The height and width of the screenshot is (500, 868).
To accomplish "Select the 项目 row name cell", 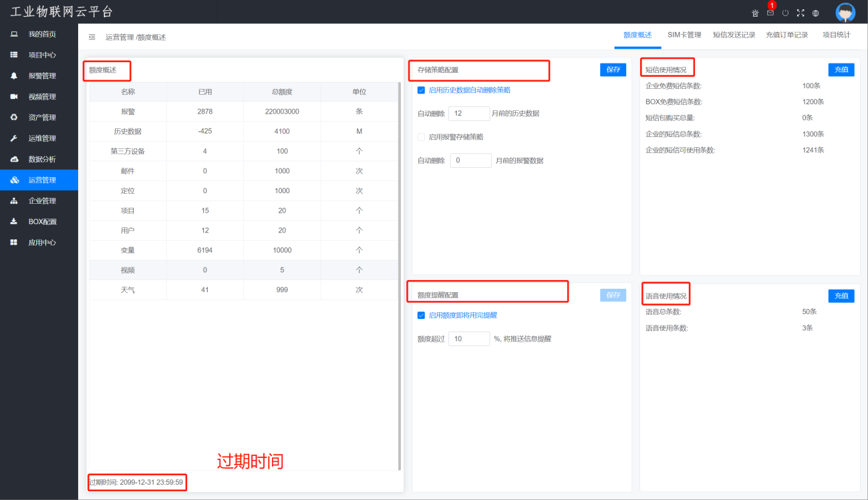I will point(128,211).
